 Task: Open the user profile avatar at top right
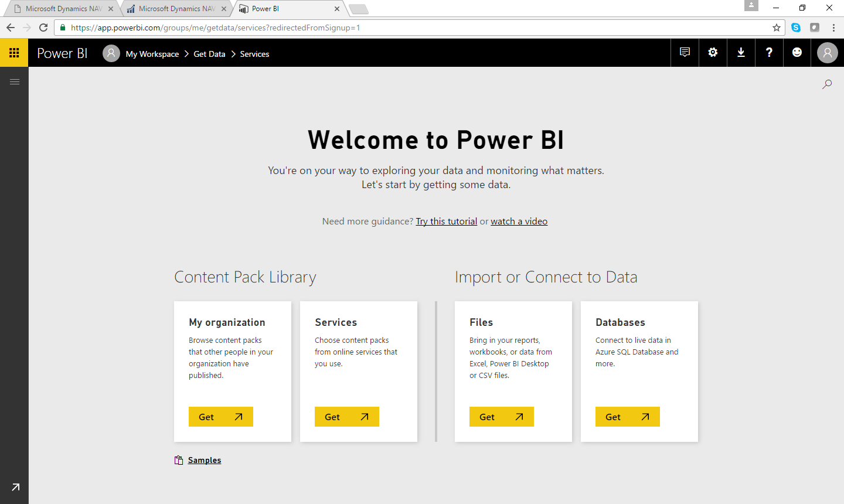[827, 53]
